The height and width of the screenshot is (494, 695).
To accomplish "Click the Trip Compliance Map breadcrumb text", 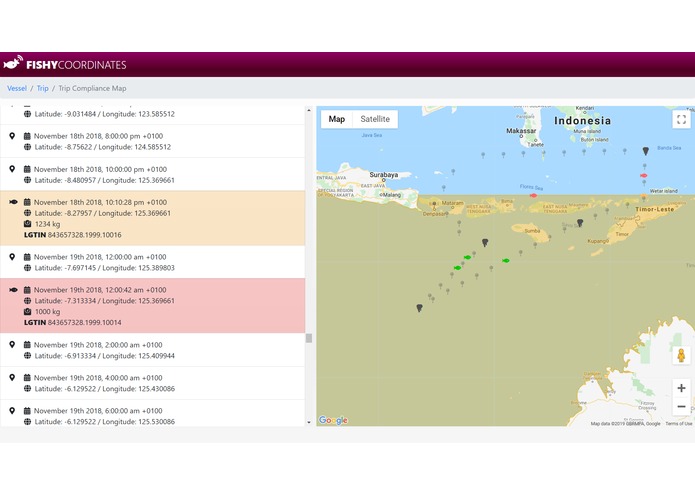I will point(92,88).
